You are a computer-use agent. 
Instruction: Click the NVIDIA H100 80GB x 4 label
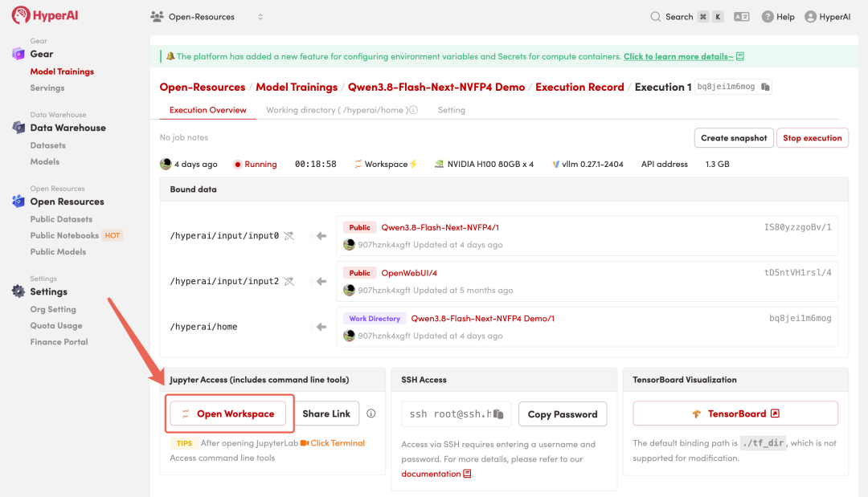pyautogui.click(x=484, y=164)
